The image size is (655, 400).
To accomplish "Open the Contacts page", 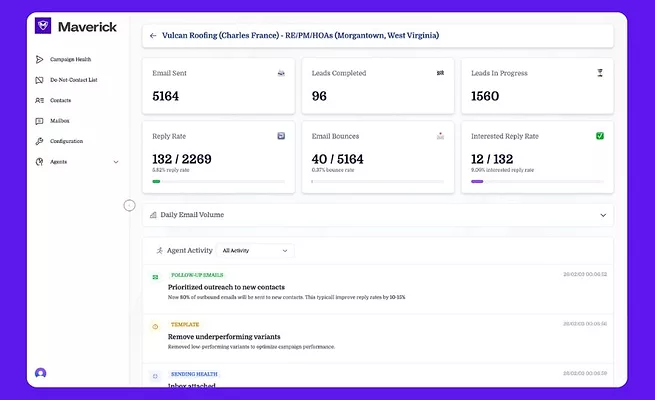I will tap(60, 100).
